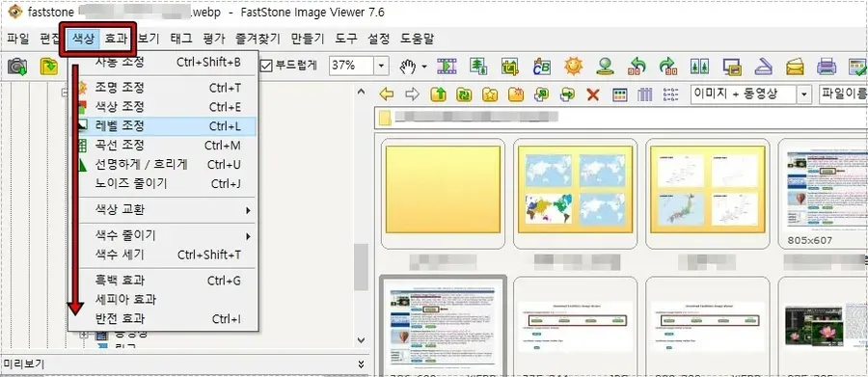This screenshot has height=377, width=868.
Task: Open the 즐겨찾기 menu
Action: tap(258, 40)
